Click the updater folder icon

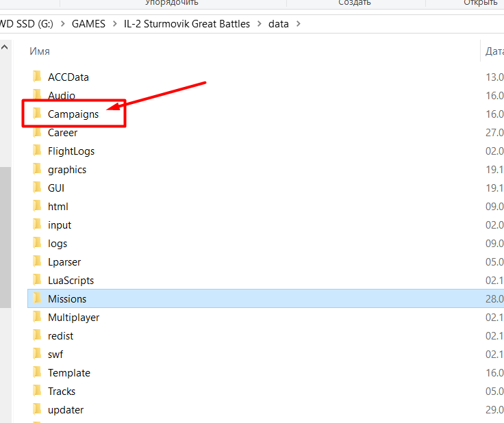click(x=37, y=409)
